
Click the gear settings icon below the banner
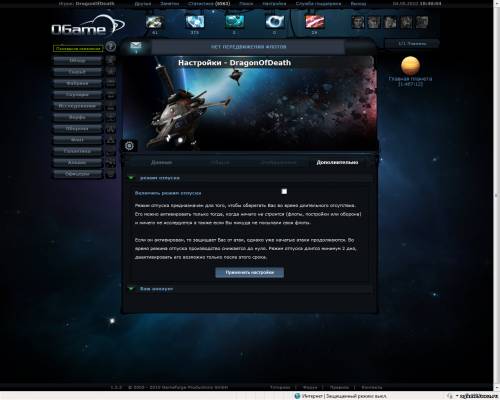(x=129, y=146)
